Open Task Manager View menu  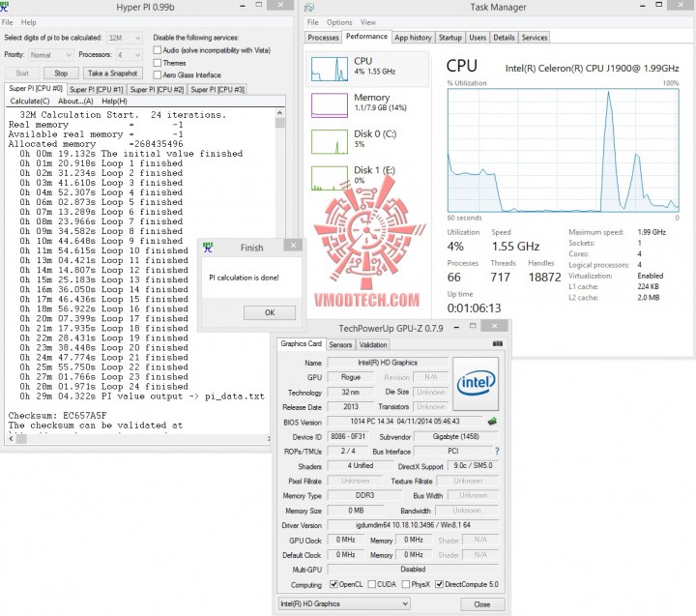click(368, 22)
